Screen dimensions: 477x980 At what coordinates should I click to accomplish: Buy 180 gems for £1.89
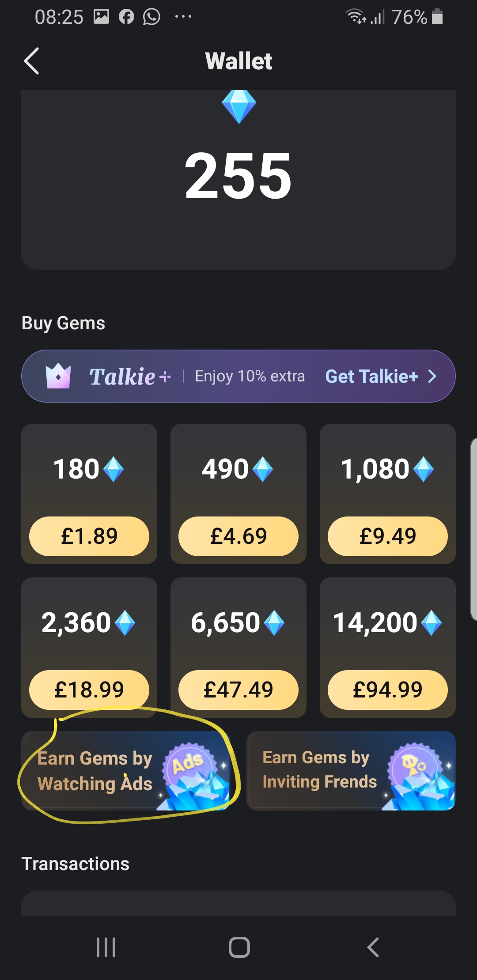click(89, 536)
